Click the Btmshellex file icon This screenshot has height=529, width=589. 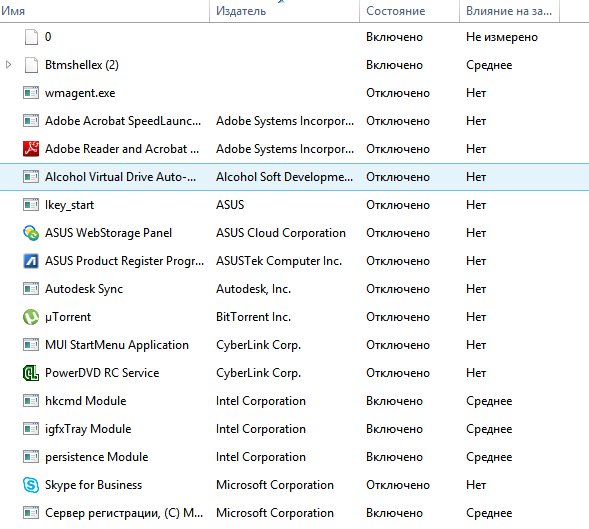pos(31,65)
